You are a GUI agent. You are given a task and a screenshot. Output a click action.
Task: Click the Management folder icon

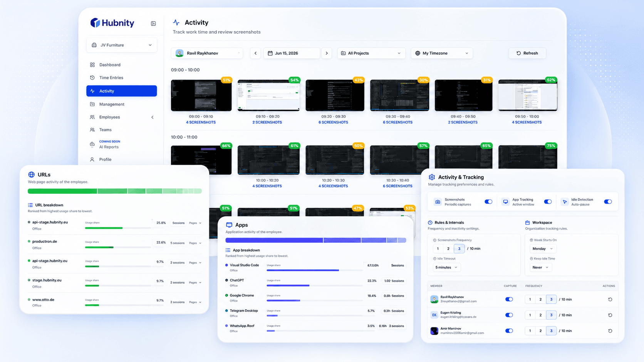[92, 104]
